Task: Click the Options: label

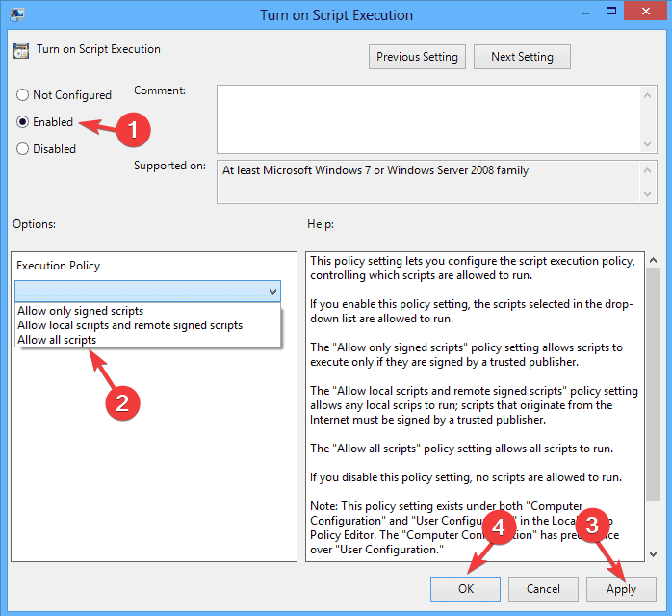Action: 34,224
